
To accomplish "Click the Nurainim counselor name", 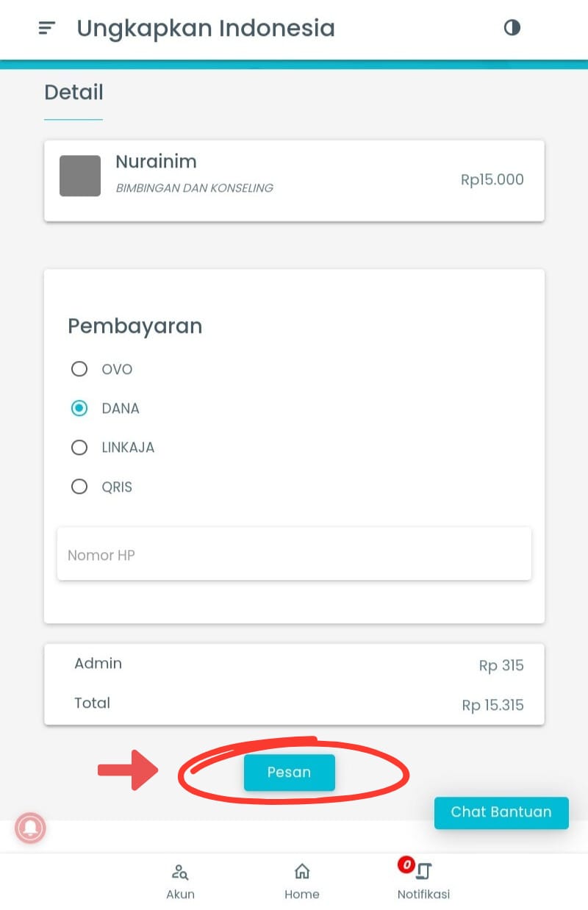I will coord(156,162).
